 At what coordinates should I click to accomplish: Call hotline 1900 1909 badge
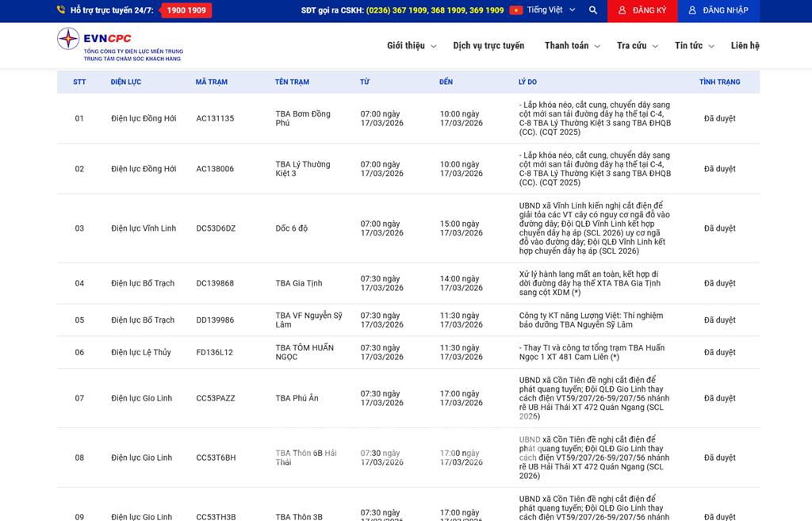click(x=186, y=10)
